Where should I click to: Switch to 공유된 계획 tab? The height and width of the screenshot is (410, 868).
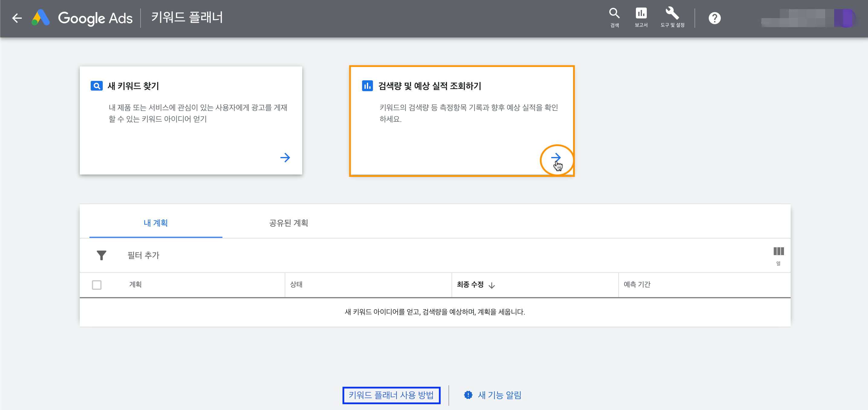tap(288, 223)
